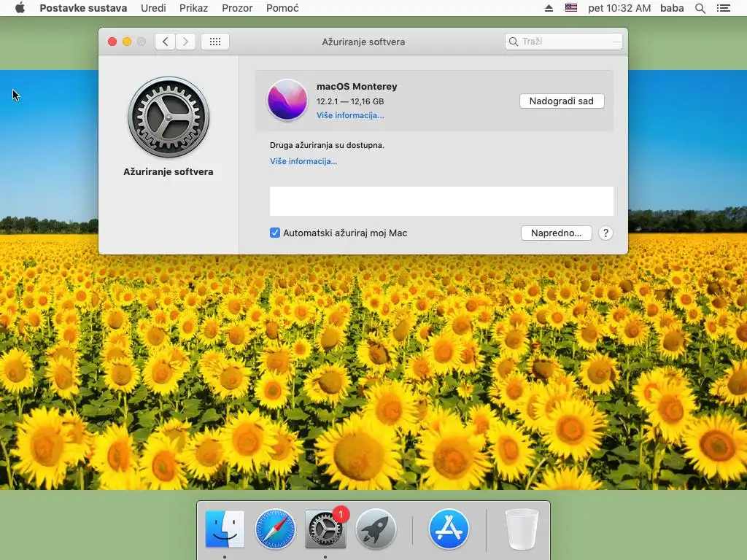Open the Napredno... options
This screenshot has width=747, height=560.
pyautogui.click(x=557, y=233)
